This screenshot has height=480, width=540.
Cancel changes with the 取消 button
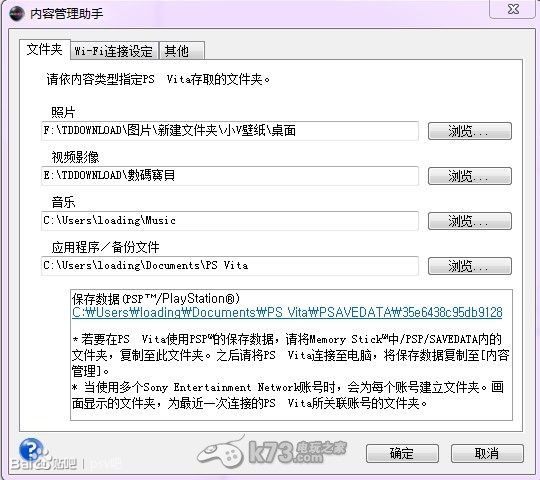click(487, 453)
